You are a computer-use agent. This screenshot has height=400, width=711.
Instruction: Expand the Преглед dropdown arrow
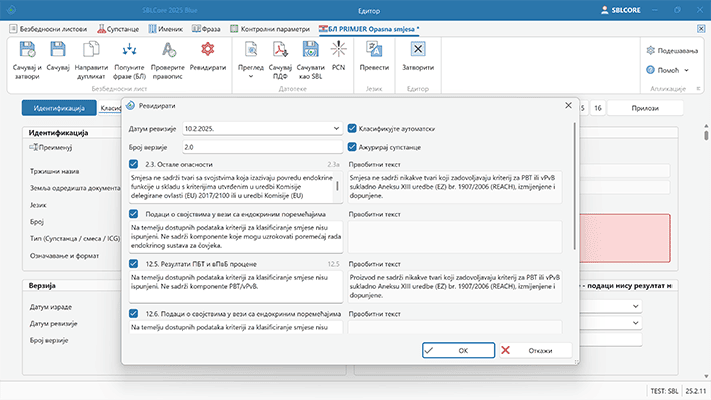tap(251, 77)
